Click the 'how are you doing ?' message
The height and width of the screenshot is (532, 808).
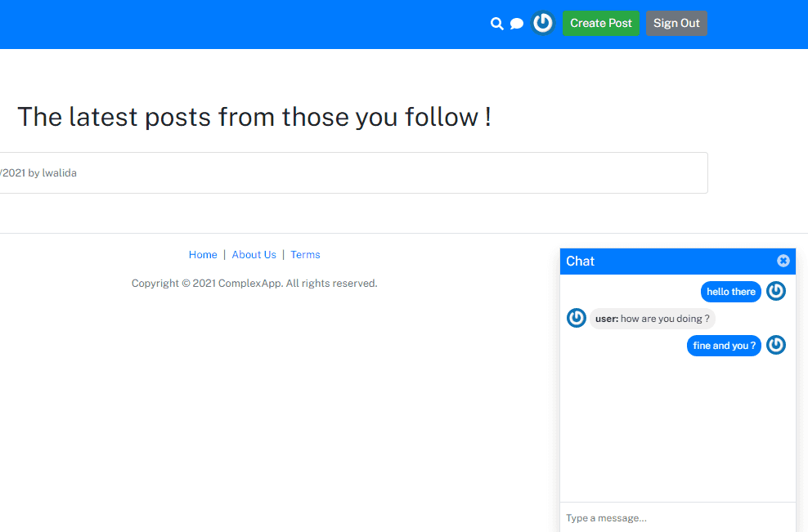pos(653,318)
